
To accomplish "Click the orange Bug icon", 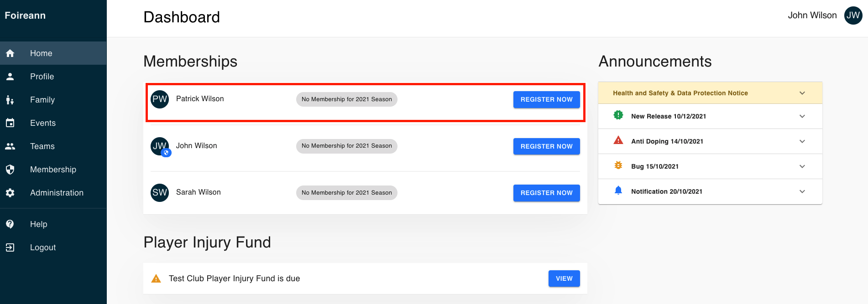I will point(618,165).
